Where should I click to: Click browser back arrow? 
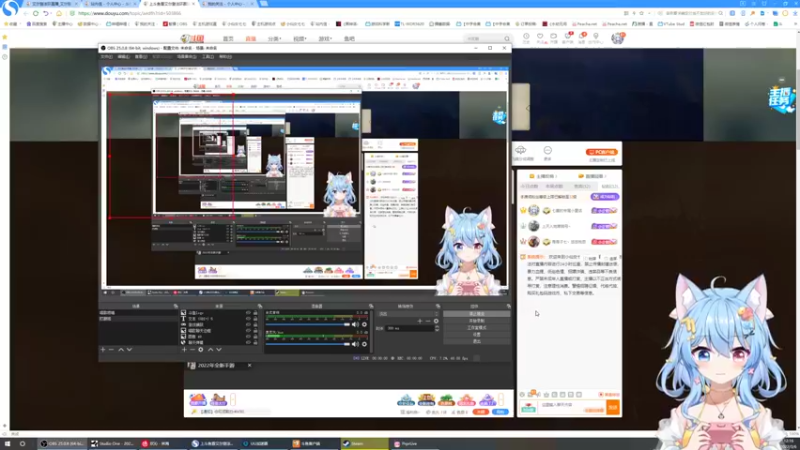26,13
